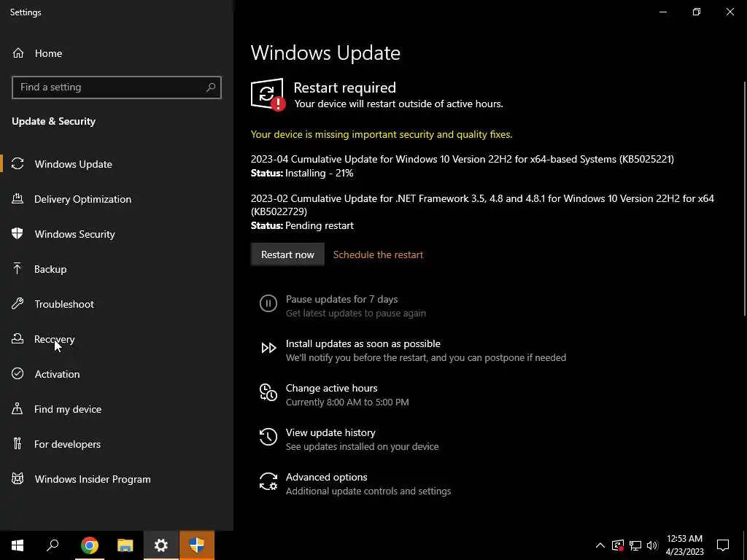The height and width of the screenshot is (560, 747).
Task: Click the network icon in the tray
Action: (635, 545)
